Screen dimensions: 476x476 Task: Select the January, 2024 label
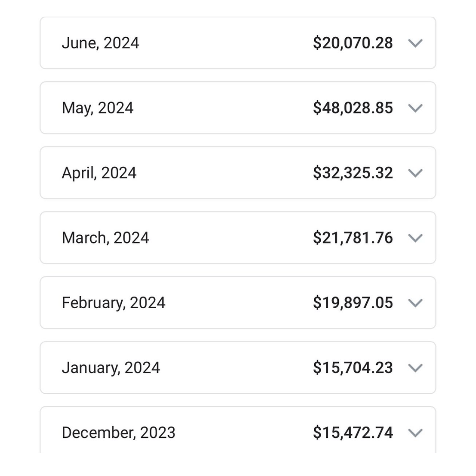(111, 368)
